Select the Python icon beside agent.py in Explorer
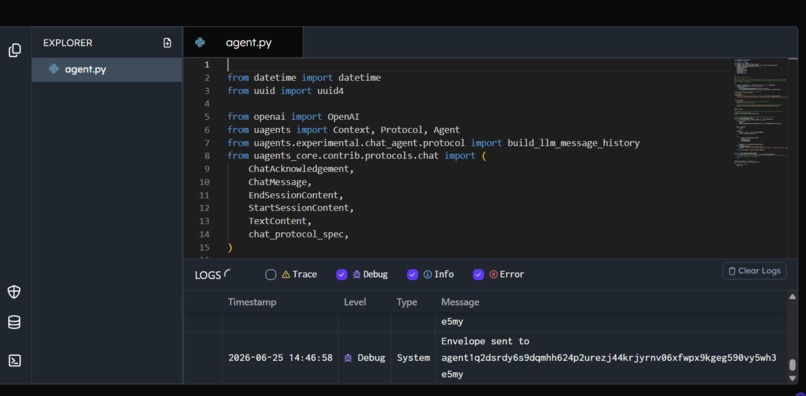 pyautogui.click(x=53, y=69)
